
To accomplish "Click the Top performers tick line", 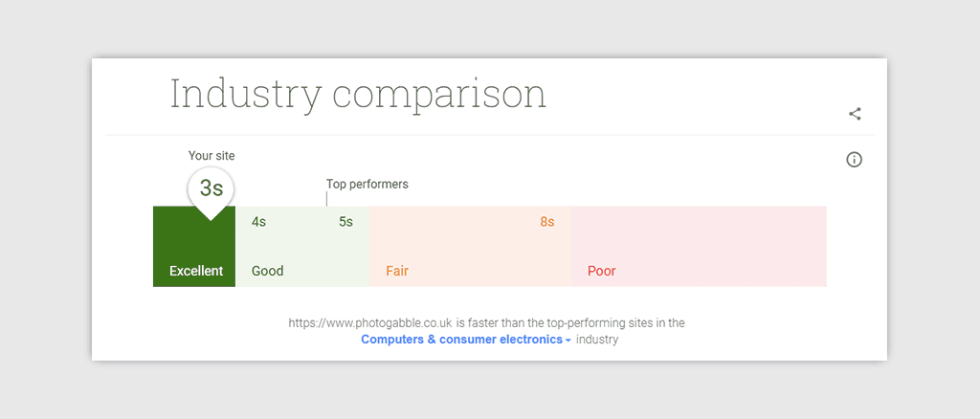I will click(326, 199).
